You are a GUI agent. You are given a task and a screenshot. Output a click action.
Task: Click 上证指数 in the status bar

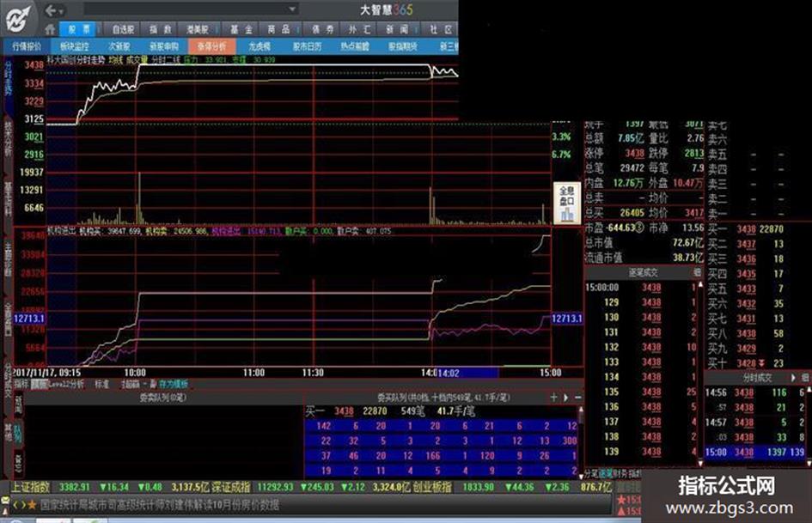pyautogui.click(x=31, y=487)
